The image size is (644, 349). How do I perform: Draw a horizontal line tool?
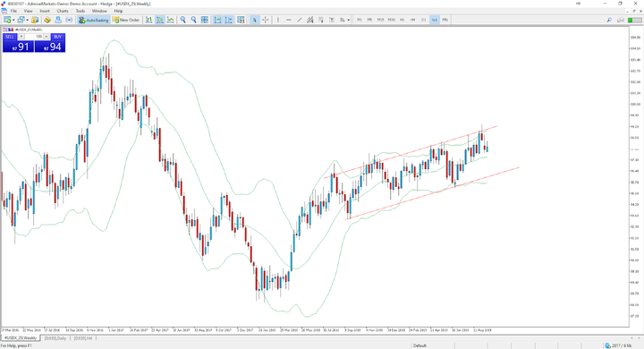pyautogui.click(x=289, y=20)
